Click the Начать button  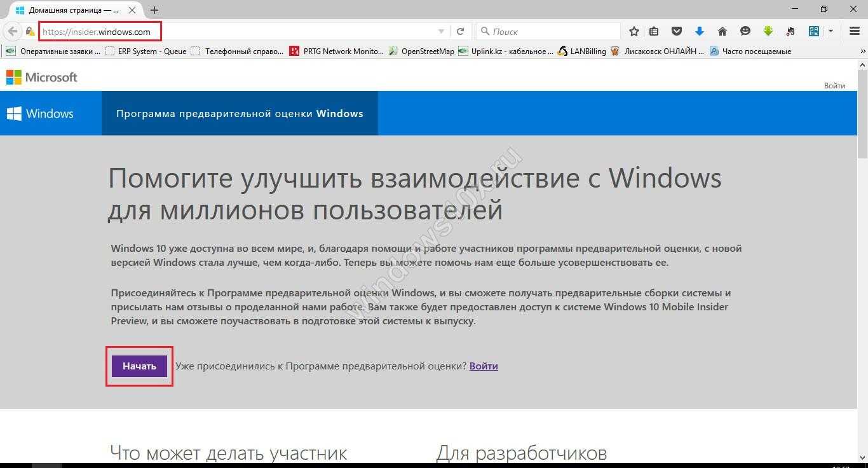tap(139, 366)
